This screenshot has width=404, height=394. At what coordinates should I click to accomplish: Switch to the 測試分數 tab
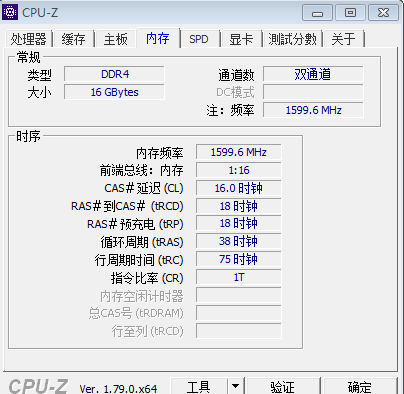pos(292,39)
